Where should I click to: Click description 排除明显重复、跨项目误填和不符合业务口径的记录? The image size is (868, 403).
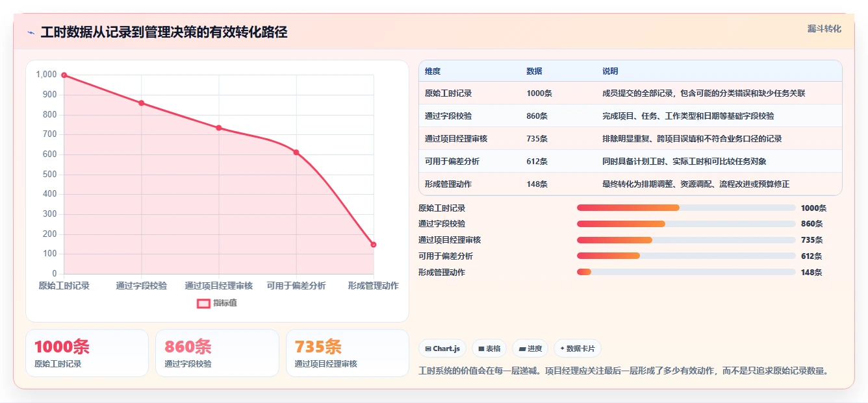pos(692,139)
